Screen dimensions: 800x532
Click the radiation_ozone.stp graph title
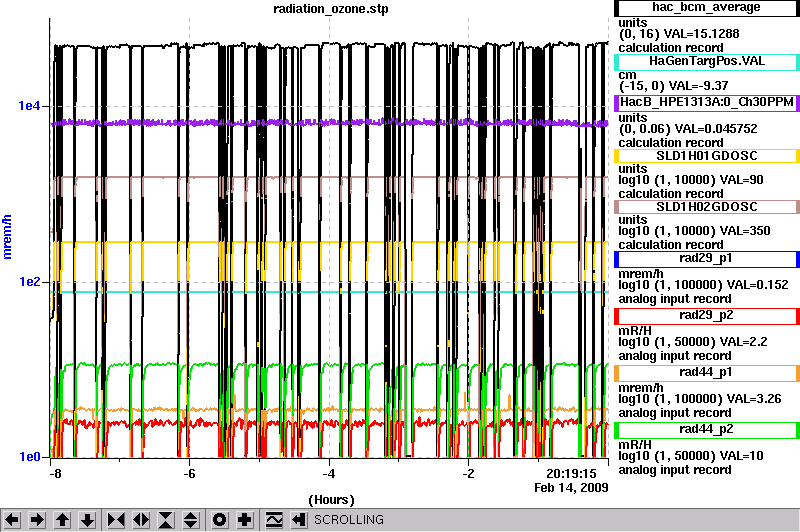pos(331,9)
